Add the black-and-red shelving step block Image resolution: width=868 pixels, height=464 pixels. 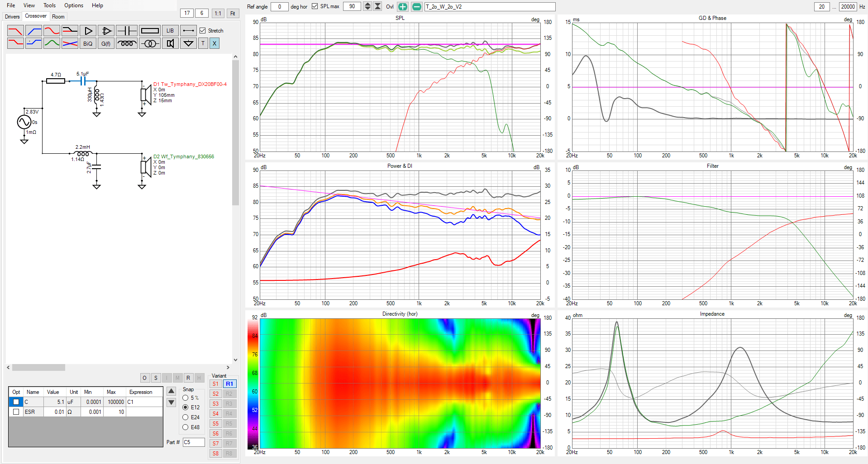70,31
